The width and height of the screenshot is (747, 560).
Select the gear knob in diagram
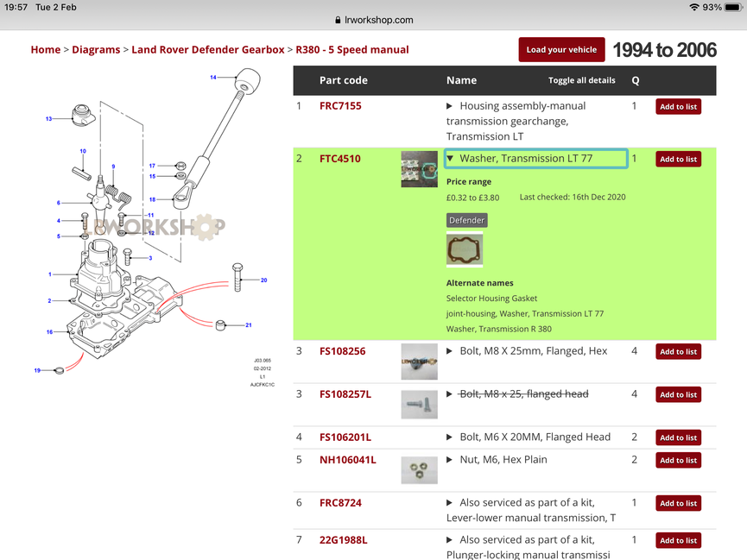tap(247, 79)
